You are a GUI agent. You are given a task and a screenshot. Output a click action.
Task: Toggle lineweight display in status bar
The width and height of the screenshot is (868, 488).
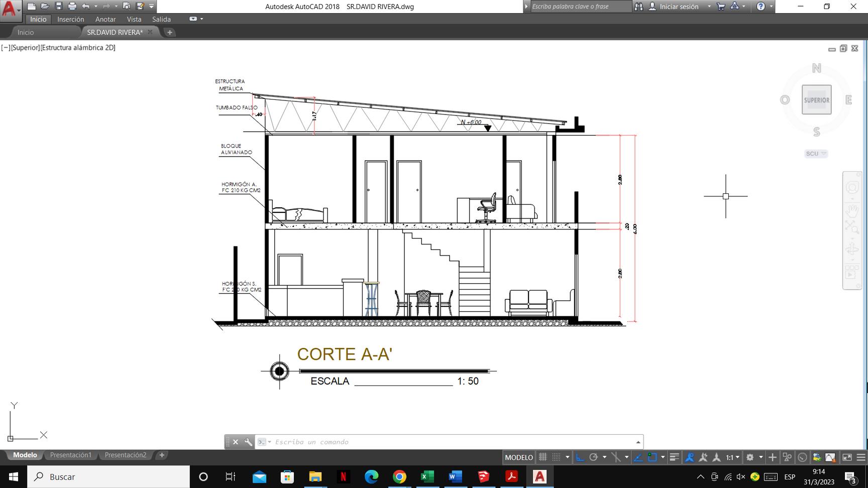tap(674, 457)
